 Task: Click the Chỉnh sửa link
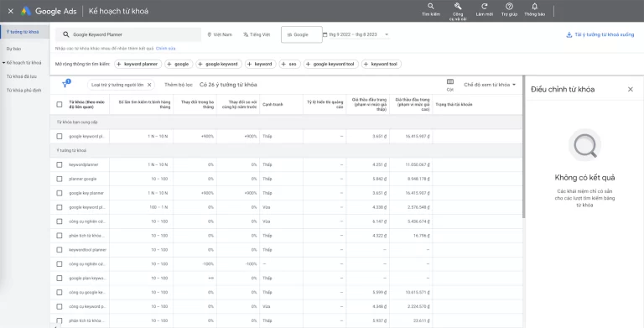click(165, 49)
